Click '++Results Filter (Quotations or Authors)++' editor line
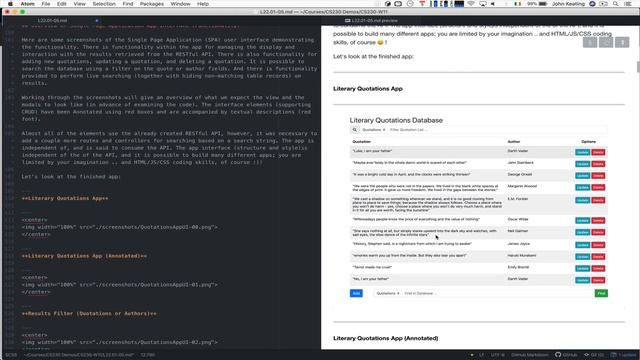Viewport: 640px width, 360px height. (89, 313)
